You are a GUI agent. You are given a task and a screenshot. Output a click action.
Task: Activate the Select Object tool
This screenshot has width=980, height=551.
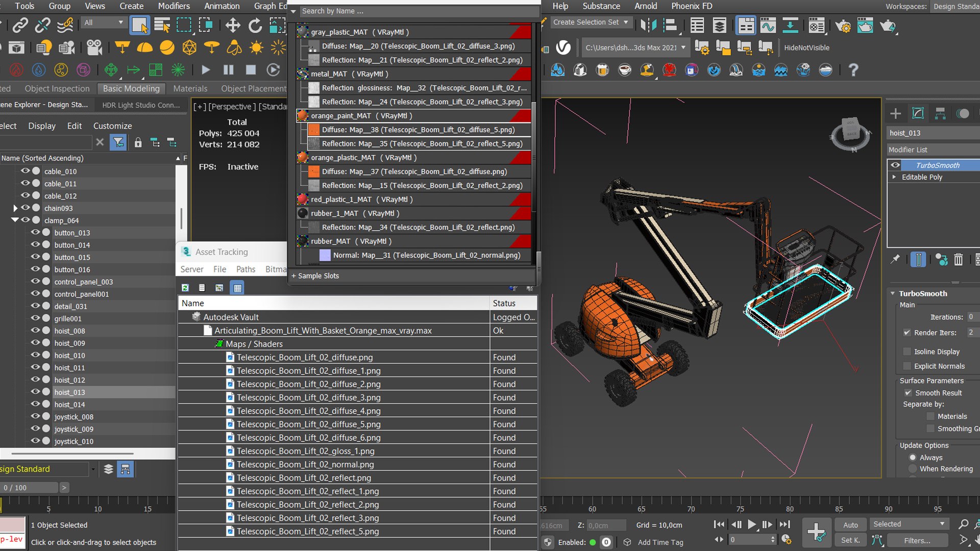[x=140, y=25]
